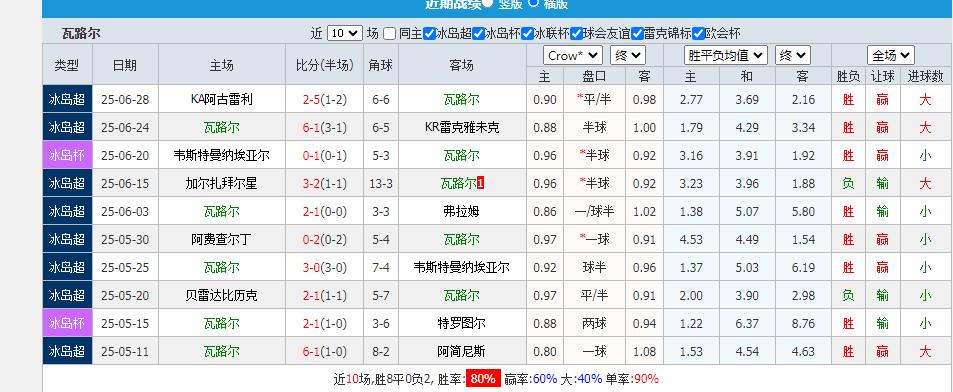This screenshot has height=392, width=953.
Task: Click the 4.53 home odds value
Action: [x=690, y=239]
